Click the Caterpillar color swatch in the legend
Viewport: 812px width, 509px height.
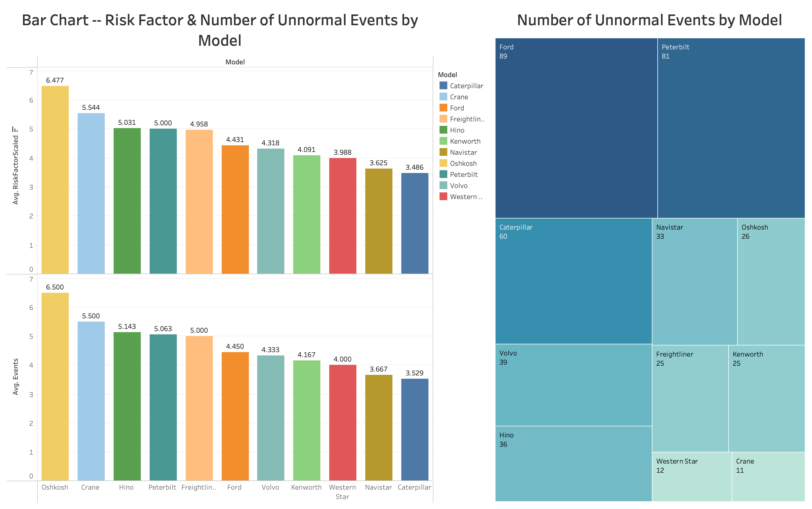443,86
